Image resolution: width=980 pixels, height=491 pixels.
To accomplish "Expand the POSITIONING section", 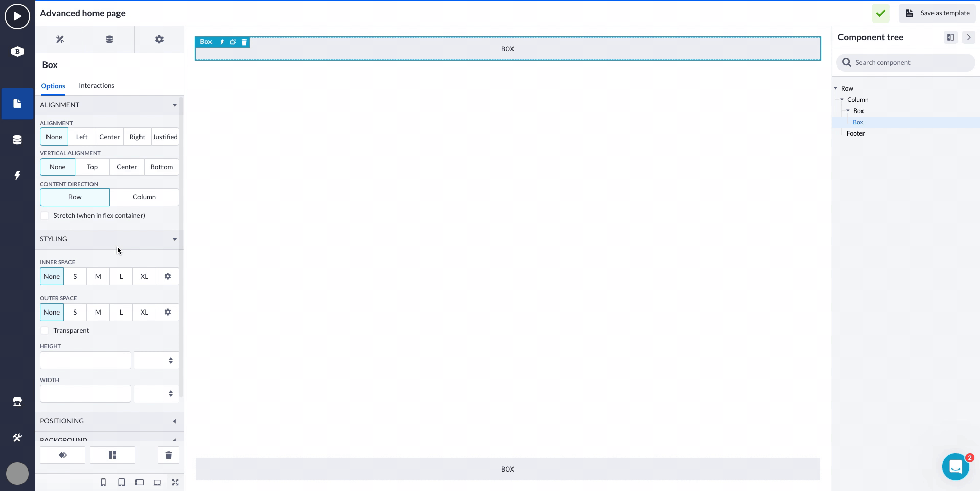I will coord(109,421).
